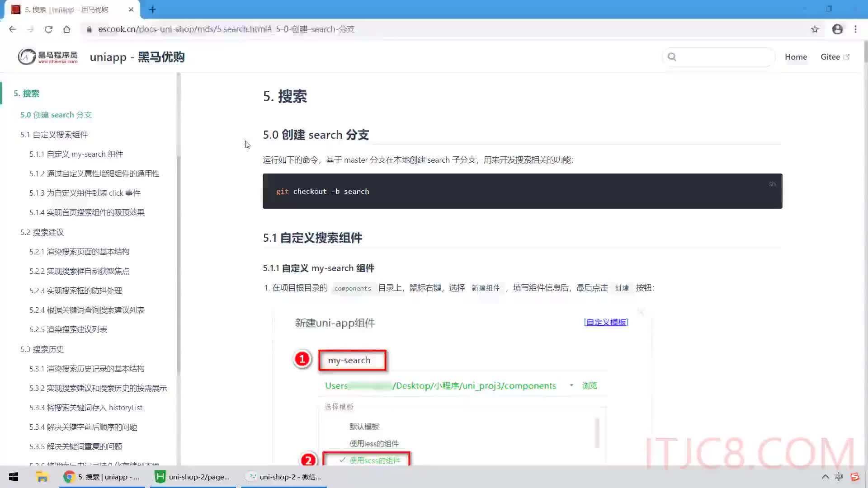Screen dimensions: 868x488
Task: Open sidebar item 5.3 搜索历史
Action: 42,349
